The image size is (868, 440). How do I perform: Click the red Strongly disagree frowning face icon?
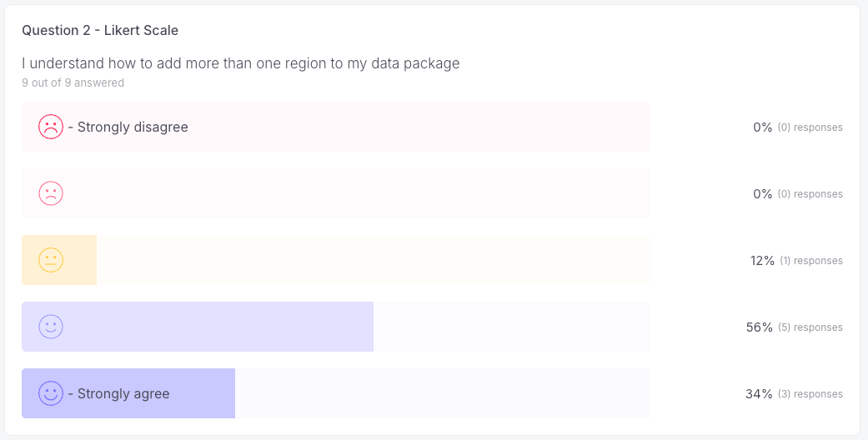51,127
